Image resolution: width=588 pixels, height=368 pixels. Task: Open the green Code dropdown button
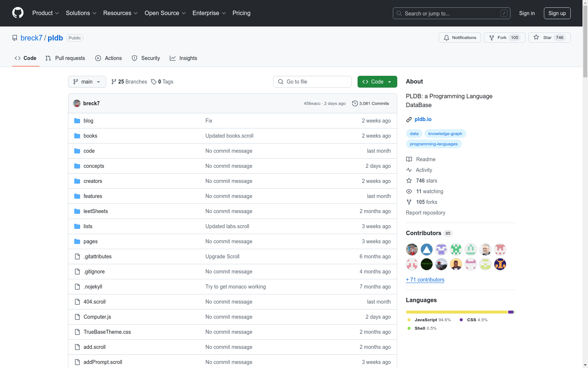377,82
